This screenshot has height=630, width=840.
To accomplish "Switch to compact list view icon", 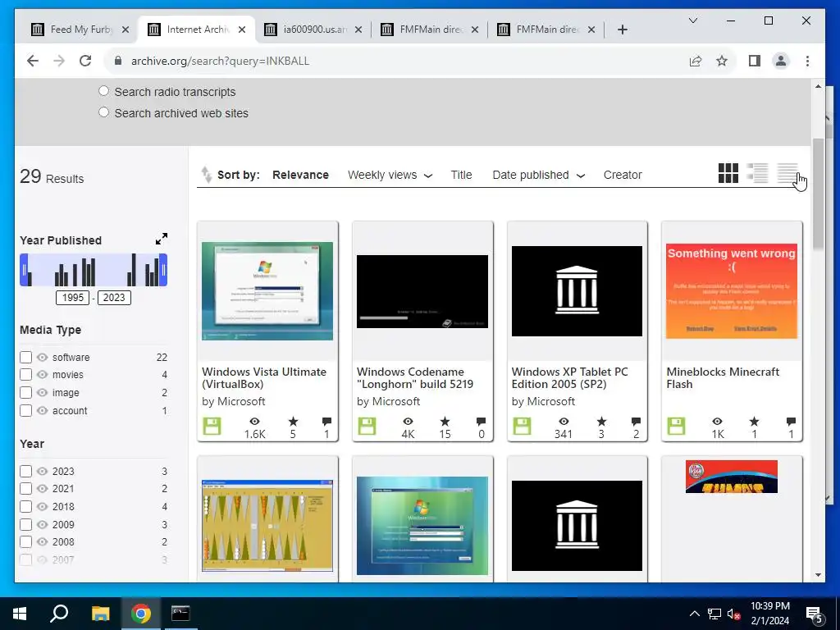I will coord(787,173).
